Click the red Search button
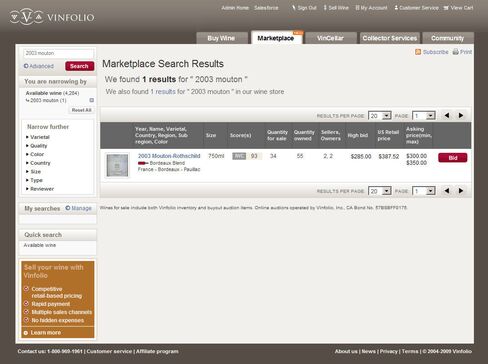 coord(79,66)
